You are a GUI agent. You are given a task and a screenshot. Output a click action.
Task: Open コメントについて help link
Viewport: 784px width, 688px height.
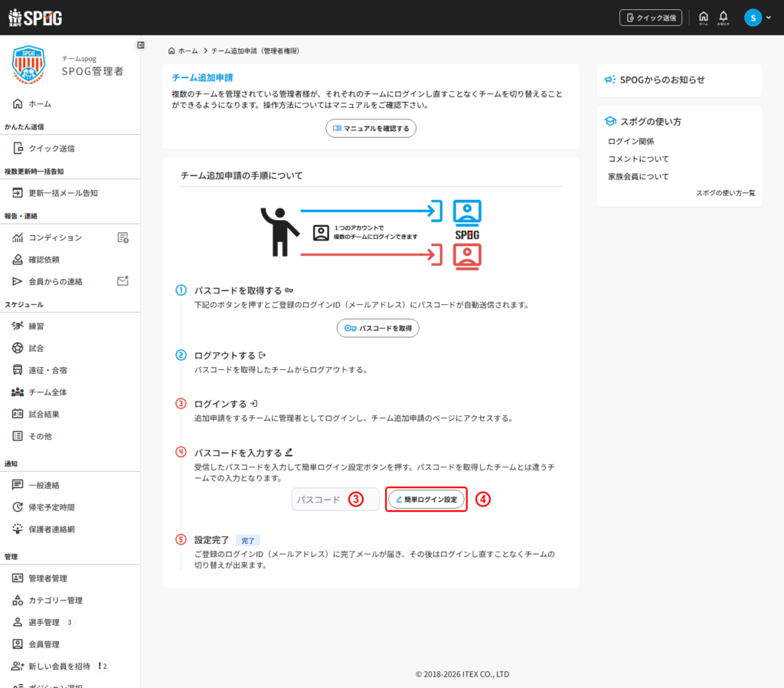638,159
